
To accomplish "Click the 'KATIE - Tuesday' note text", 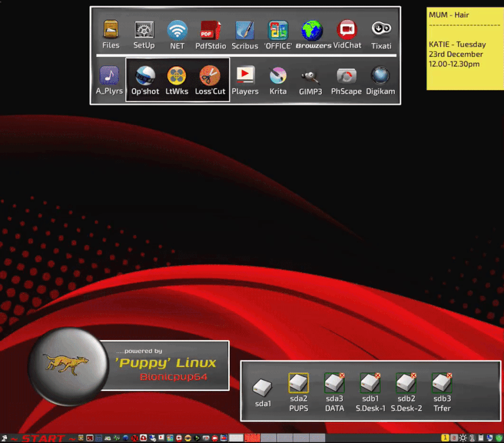I will coord(457,44).
